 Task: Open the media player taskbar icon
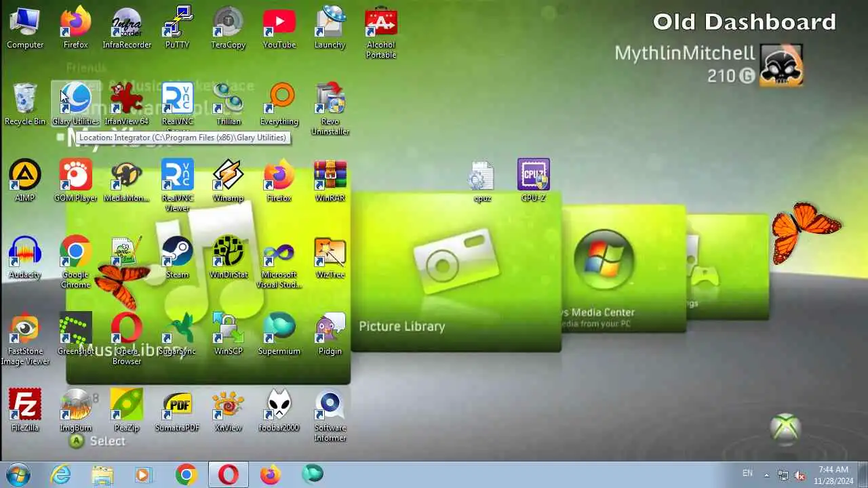tap(144, 474)
